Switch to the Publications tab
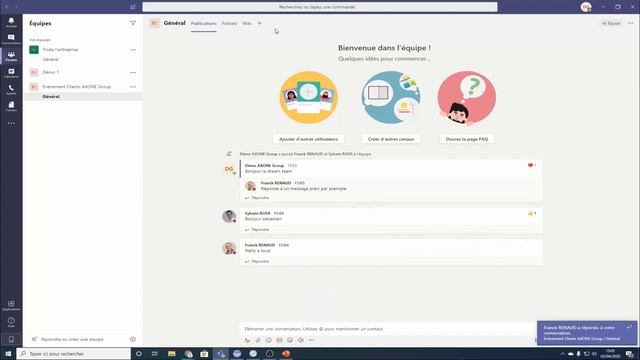 203,24
